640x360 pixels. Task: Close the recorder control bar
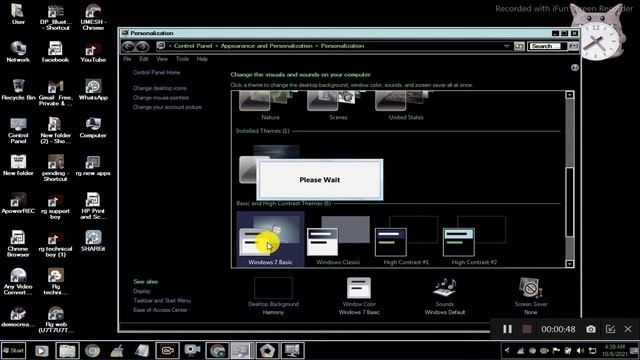pos(628,329)
